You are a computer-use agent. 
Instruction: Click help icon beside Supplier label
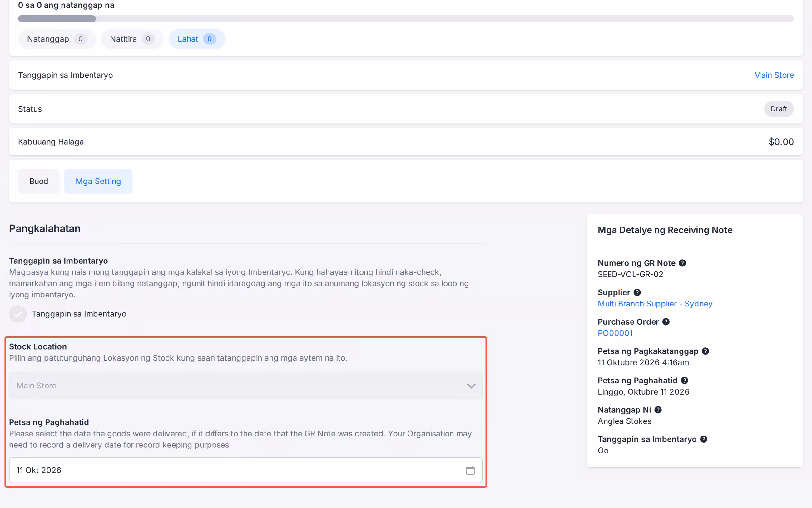pos(637,292)
